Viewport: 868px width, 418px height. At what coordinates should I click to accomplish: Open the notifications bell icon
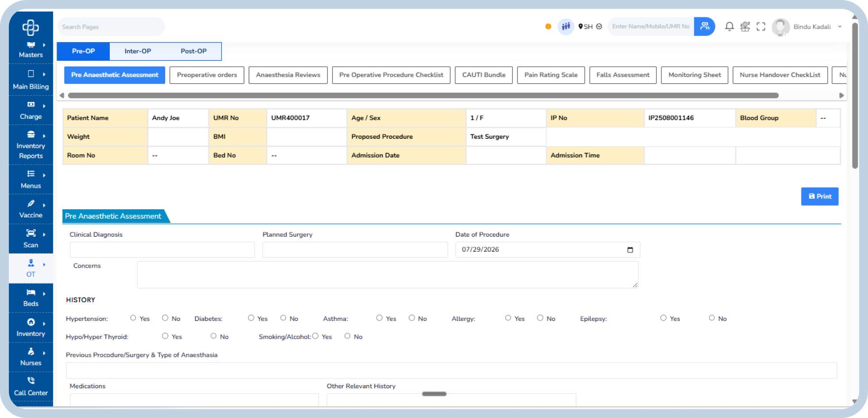[x=729, y=27]
